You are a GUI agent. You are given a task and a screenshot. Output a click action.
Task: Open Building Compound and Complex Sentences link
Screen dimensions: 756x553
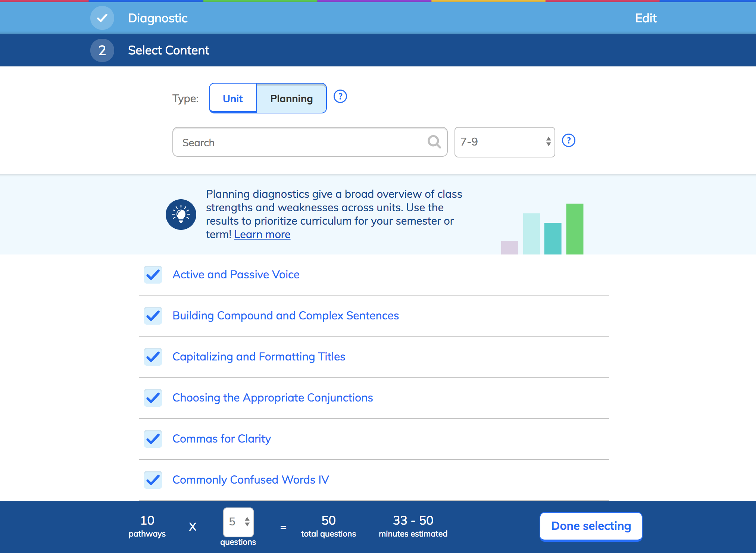285,316
